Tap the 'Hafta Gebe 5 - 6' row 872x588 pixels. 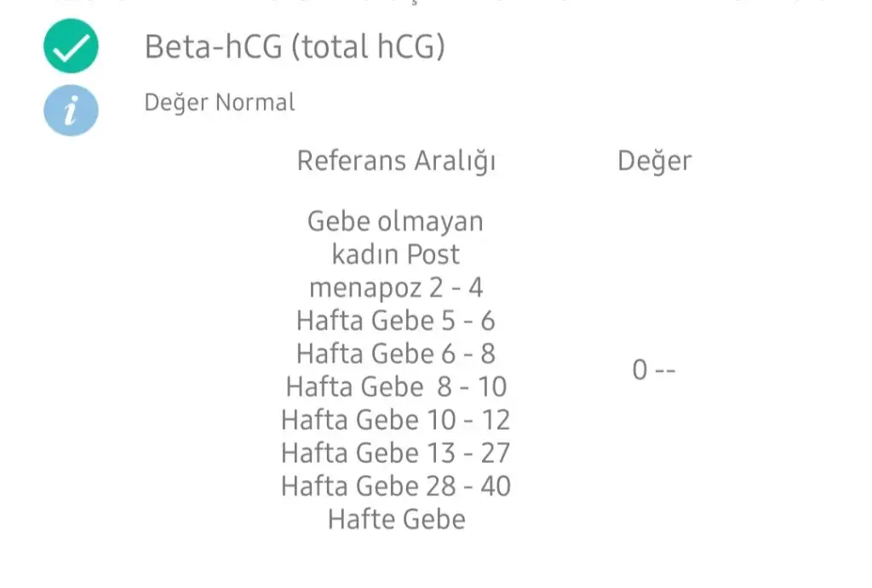395,321
